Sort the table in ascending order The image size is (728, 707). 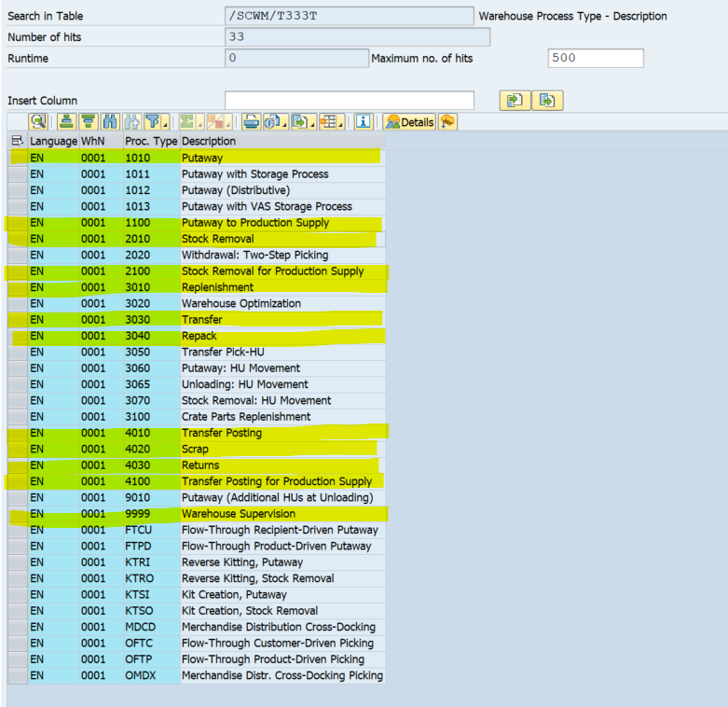67,122
